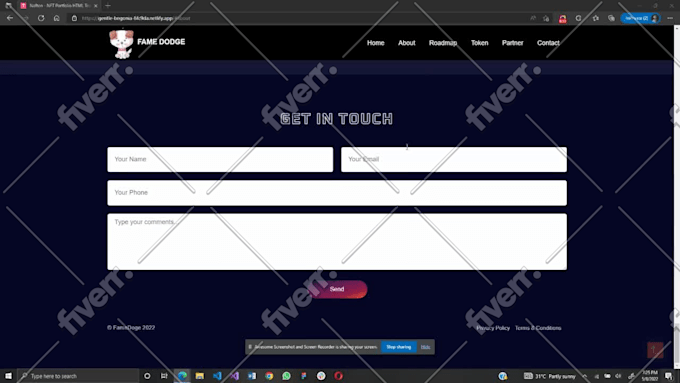Open the Privacy Policy link
Image resolution: width=680 pixels, height=383 pixels.
click(x=493, y=328)
